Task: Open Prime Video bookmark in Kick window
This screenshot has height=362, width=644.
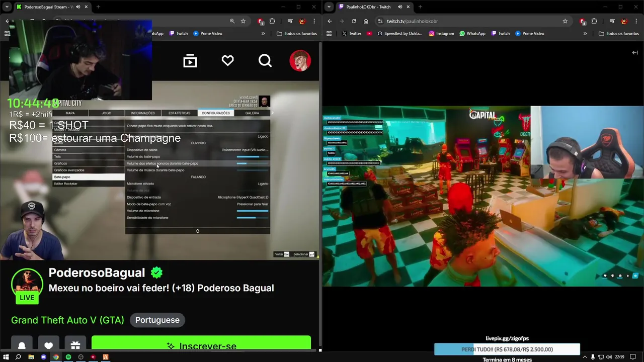Action: 207,34
